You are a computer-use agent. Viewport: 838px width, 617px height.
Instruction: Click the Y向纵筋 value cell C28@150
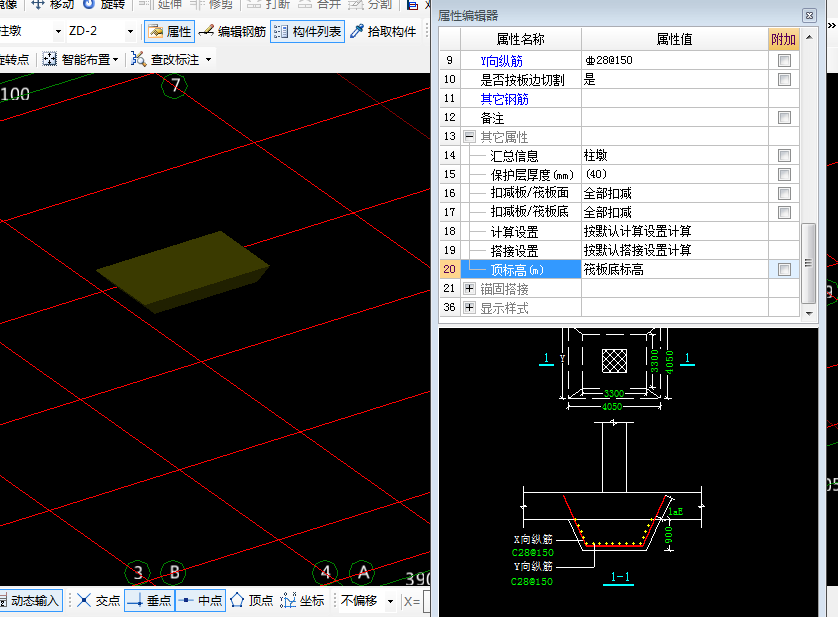pyautogui.click(x=675, y=60)
